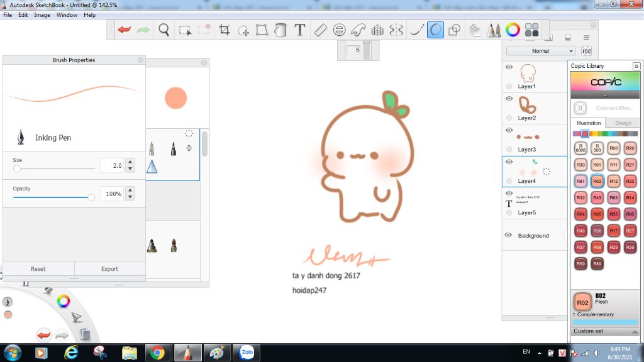The height and width of the screenshot is (362, 644).
Task: Open the layer panel hamburger menu
Action: pyautogui.click(x=586, y=38)
